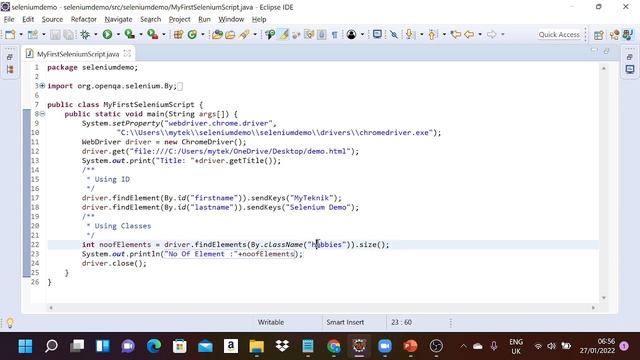The image size is (640, 360).
Task: Minimize the editor area
Action: click(594, 51)
